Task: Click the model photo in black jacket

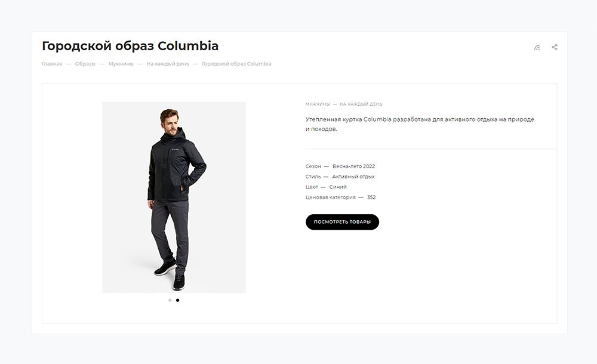Action: point(174,197)
